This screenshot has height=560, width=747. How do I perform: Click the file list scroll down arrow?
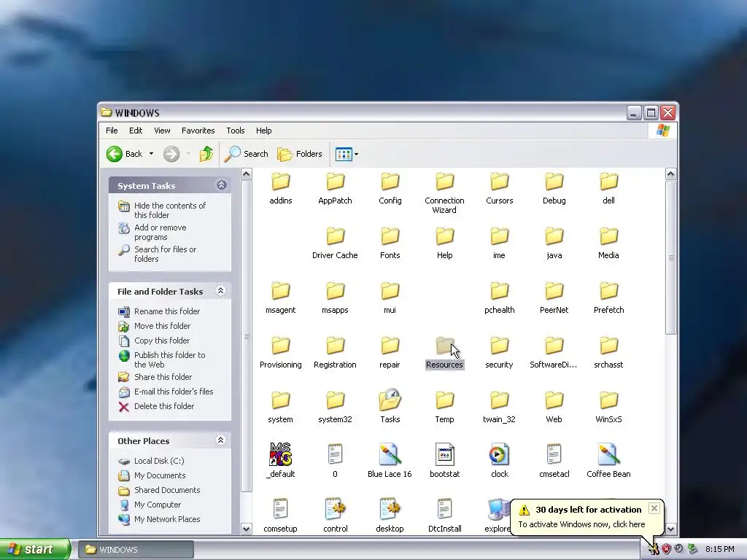pos(671,529)
